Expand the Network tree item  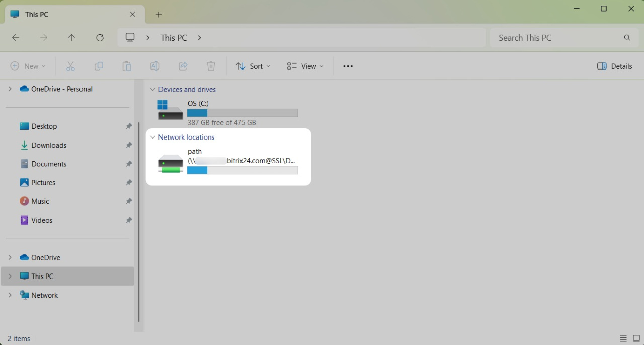click(x=10, y=295)
